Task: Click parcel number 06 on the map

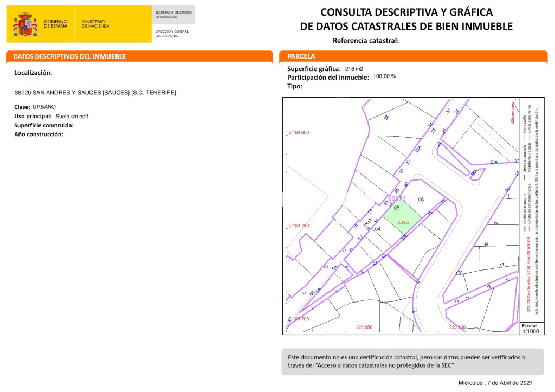Action: 421,200
